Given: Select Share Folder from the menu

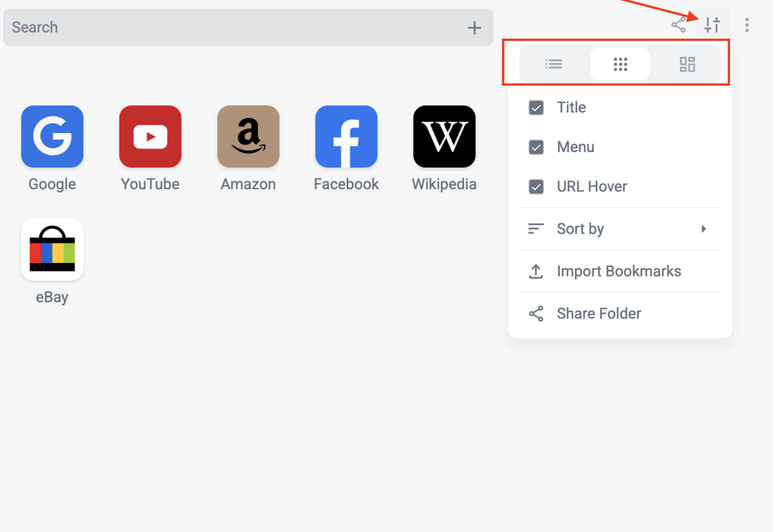Looking at the screenshot, I should (x=620, y=314).
